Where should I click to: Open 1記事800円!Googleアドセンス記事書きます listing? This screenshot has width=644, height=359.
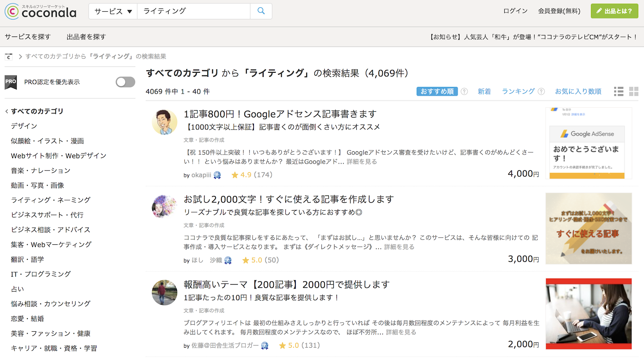click(x=280, y=114)
